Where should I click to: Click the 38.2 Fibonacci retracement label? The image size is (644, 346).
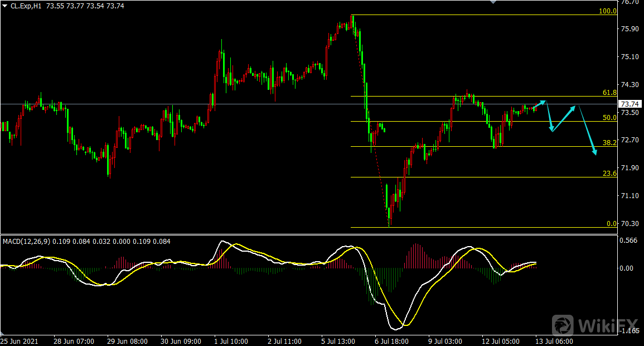point(609,143)
